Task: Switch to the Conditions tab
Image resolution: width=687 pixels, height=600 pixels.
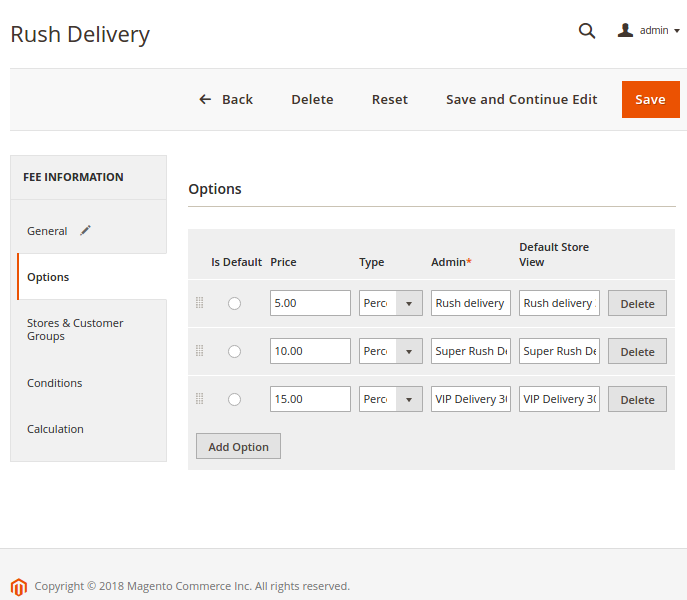Action: 55,383
